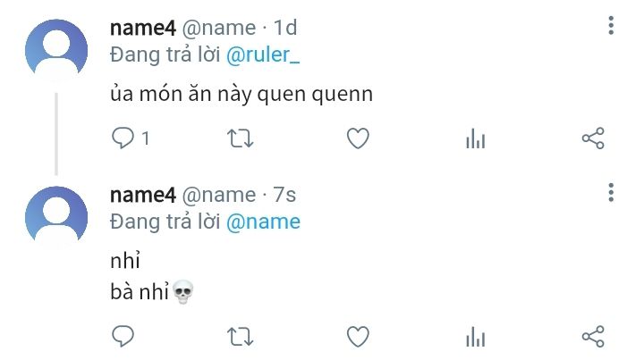Open more options for second tweet
This screenshot has width=644, height=360.
611,192
